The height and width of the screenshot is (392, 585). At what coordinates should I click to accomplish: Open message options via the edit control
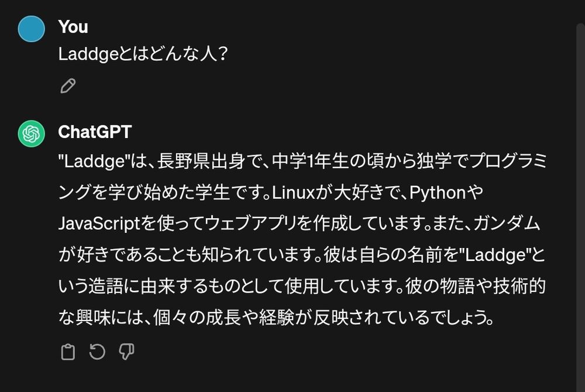point(68,85)
